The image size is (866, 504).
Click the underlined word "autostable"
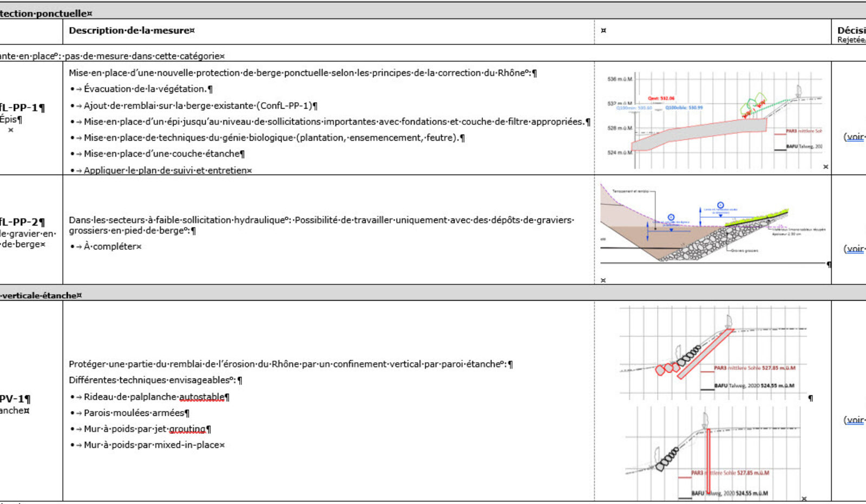201,397
